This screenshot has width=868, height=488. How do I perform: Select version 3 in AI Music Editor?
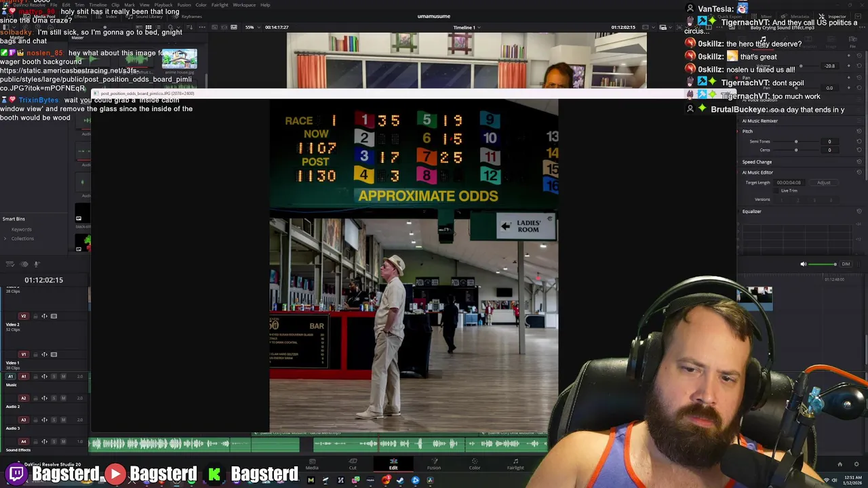814,200
